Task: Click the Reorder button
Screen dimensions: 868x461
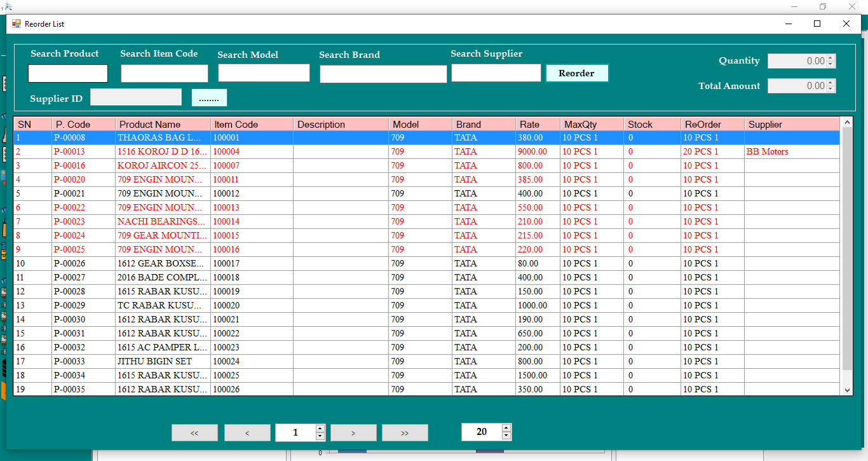Action: [x=576, y=73]
